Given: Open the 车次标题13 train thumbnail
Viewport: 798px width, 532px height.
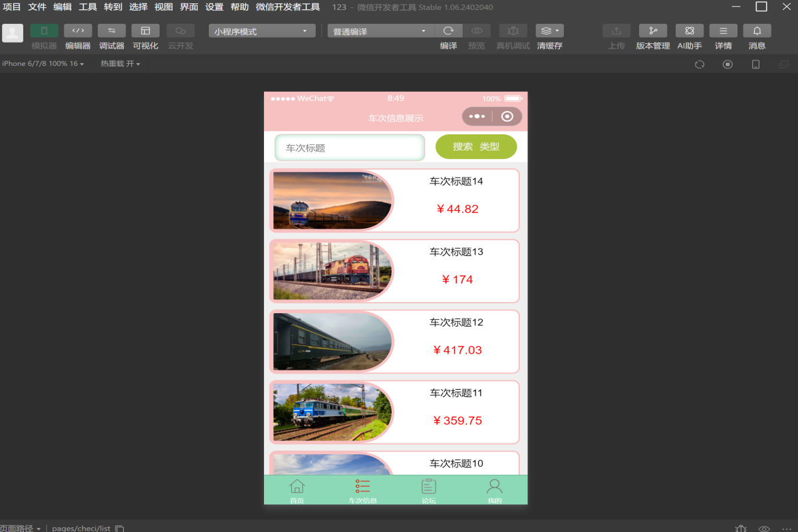Looking at the screenshot, I should click(x=332, y=271).
